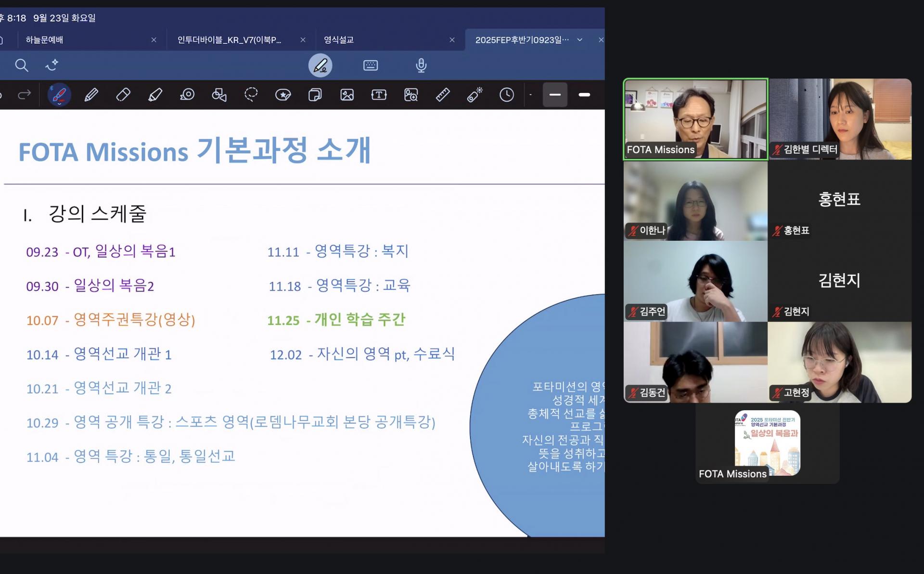
Task: Switch to keyboard input mode
Action: [x=371, y=65]
